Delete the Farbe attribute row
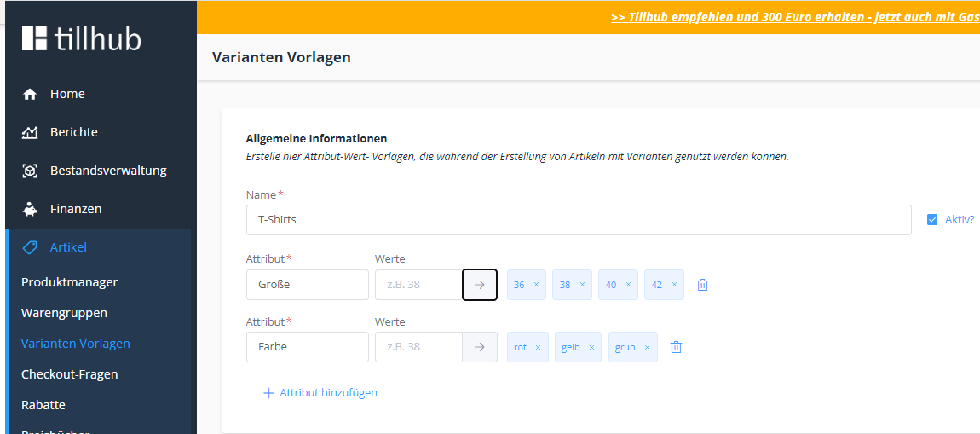Viewport: 980px width, 434px height. (x=676, y=347)
